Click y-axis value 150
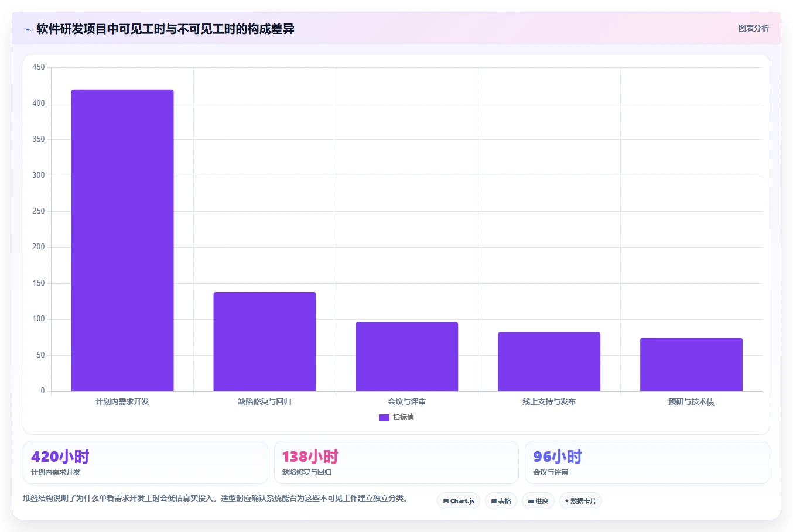 39,283
